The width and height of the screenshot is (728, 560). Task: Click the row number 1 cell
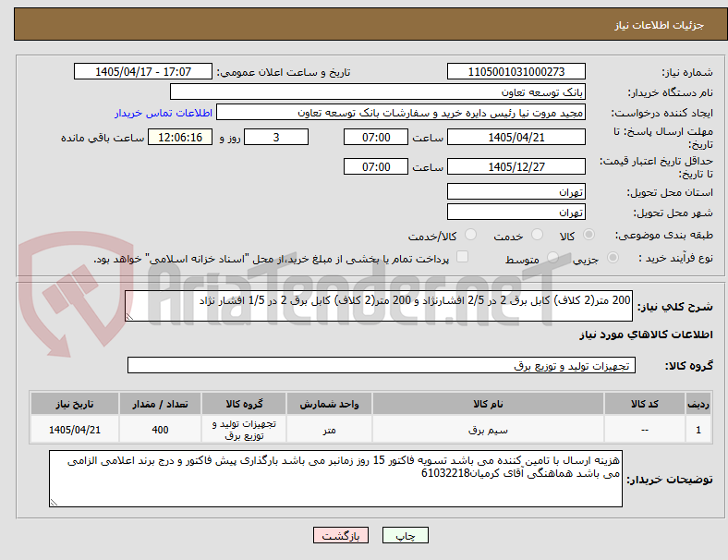click(x=698, y=430)
